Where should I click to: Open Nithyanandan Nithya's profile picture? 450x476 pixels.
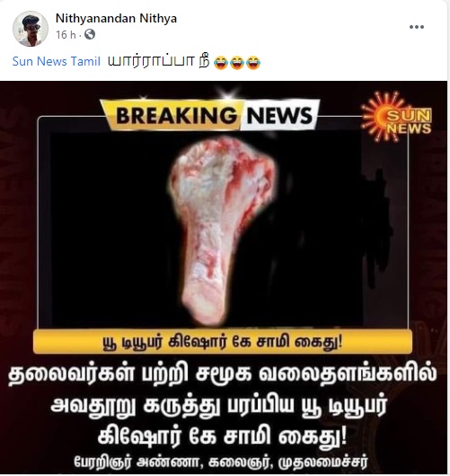coord(31,29)
